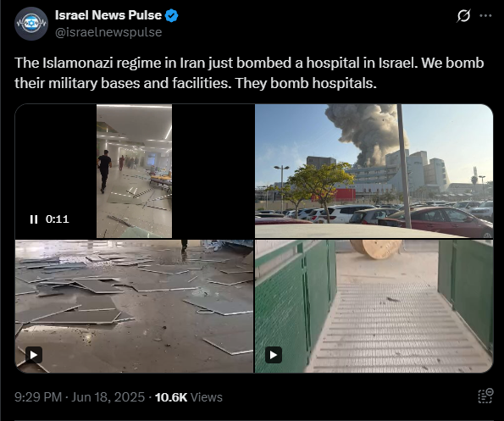Open Grok explain icon on post
The image size is (504, 421).
pos(463,15)
